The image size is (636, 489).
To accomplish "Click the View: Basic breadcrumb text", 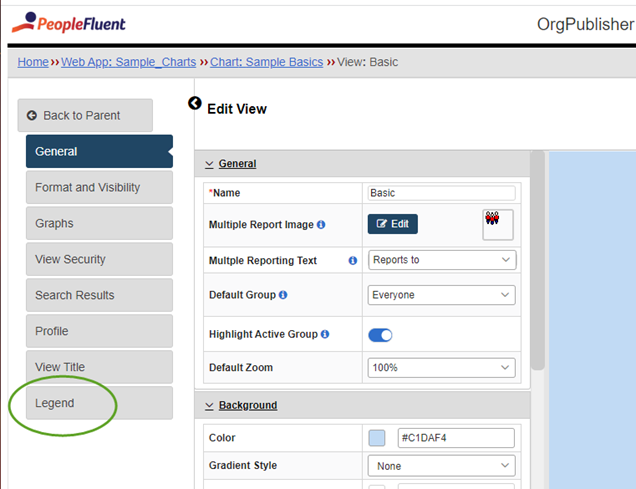I will pyautogui.click(x=367, y=62).
